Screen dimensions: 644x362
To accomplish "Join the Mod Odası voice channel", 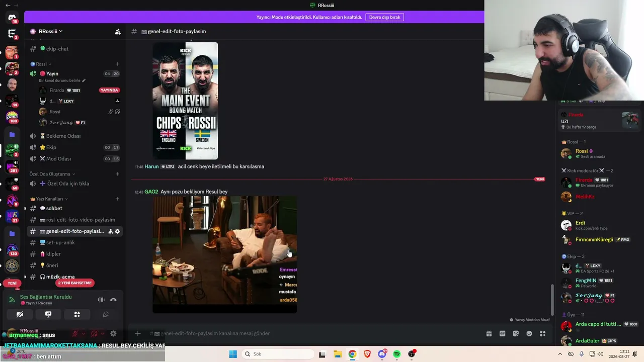I will (74, 159).
